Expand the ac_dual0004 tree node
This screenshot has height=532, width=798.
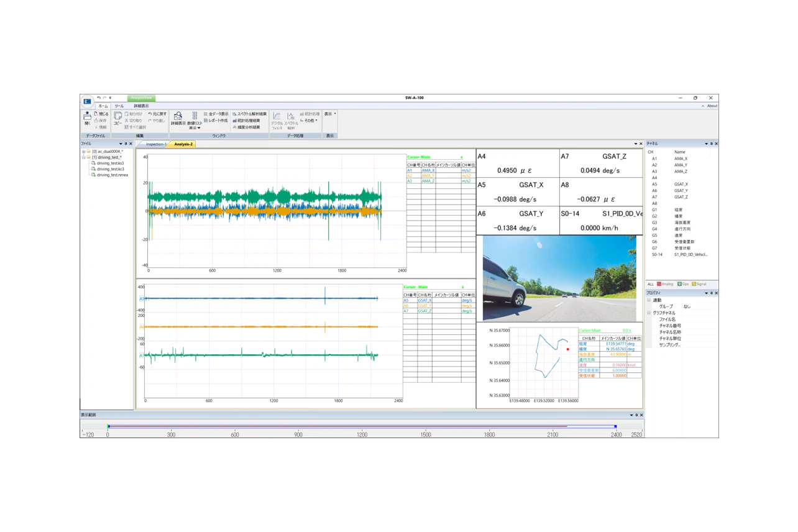84,152
